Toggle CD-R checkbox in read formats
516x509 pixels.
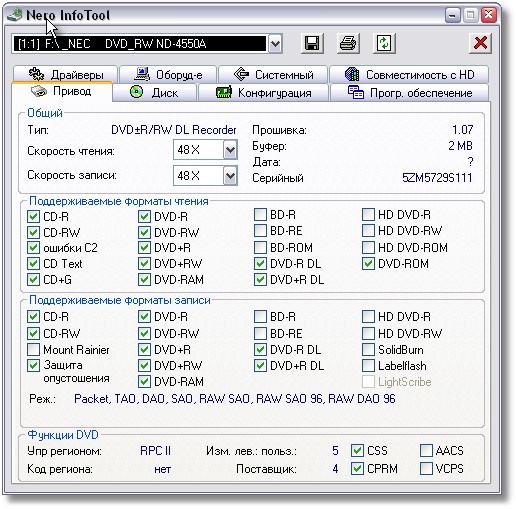[x=33, y=217]
